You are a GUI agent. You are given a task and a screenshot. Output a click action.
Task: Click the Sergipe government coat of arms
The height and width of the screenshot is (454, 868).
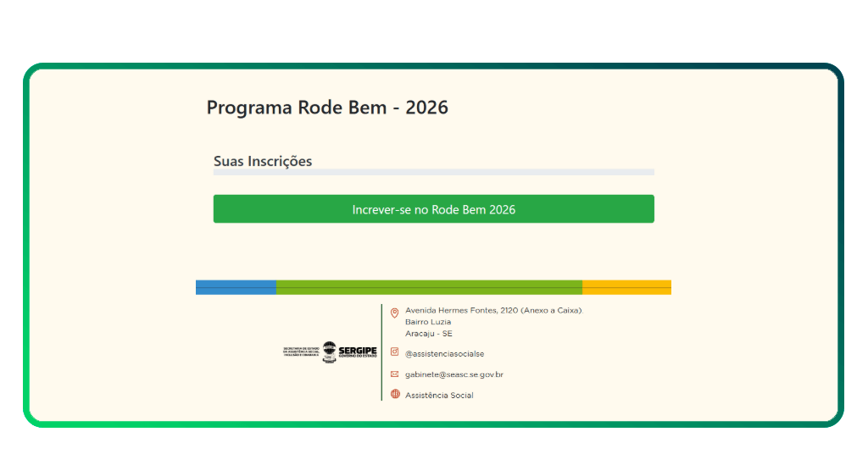click(x=329, y=352)
